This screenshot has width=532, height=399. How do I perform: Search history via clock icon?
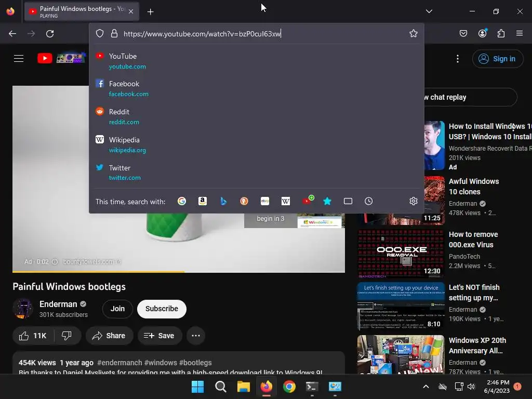(368, 201)
